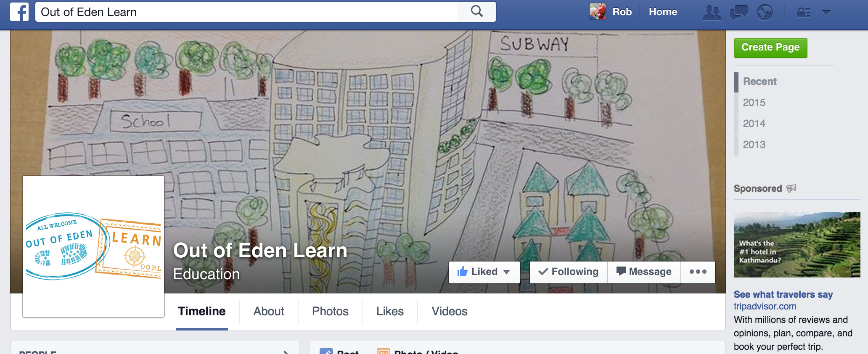868x354 pixels.
Task: Open the account settings dropdown arrow
Action: pos(826,12)
